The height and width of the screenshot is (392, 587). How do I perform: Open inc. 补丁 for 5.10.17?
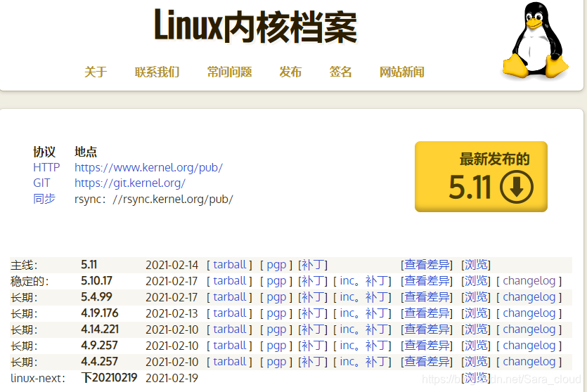[364, 281]
